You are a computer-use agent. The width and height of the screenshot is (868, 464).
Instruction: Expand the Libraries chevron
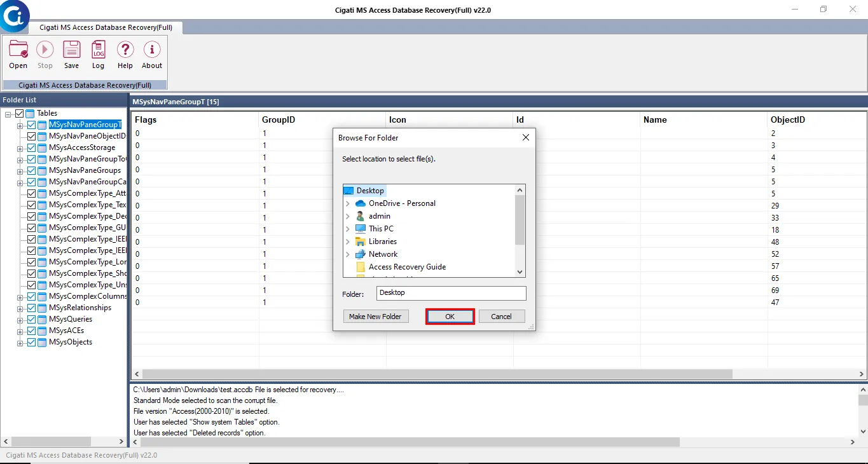coord(348,242)
